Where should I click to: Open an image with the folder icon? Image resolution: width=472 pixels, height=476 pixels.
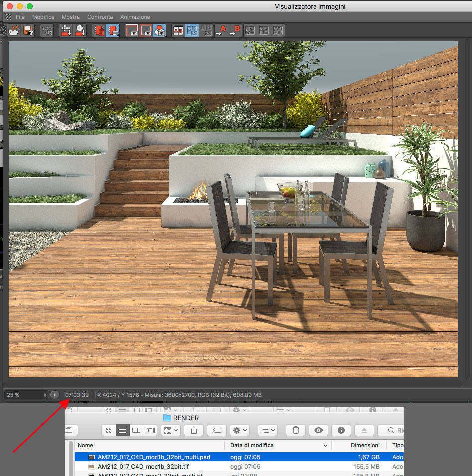click(14, 31)
